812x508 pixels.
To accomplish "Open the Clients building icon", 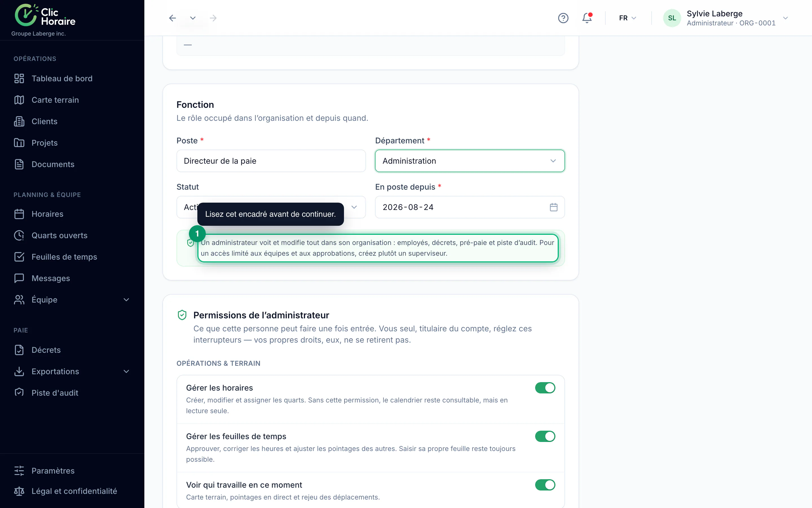I will click(19, 121).
